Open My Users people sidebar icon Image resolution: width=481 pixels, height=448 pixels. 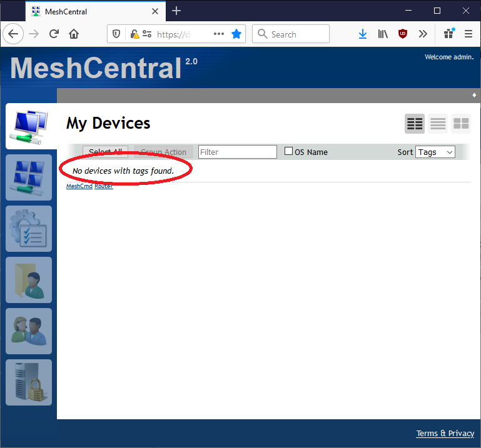point(29,331)
